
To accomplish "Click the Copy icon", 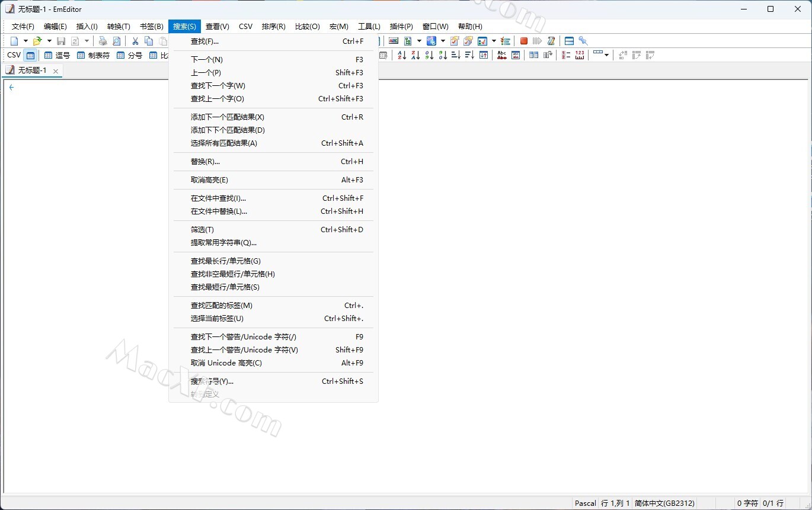I will coord(149,41).
